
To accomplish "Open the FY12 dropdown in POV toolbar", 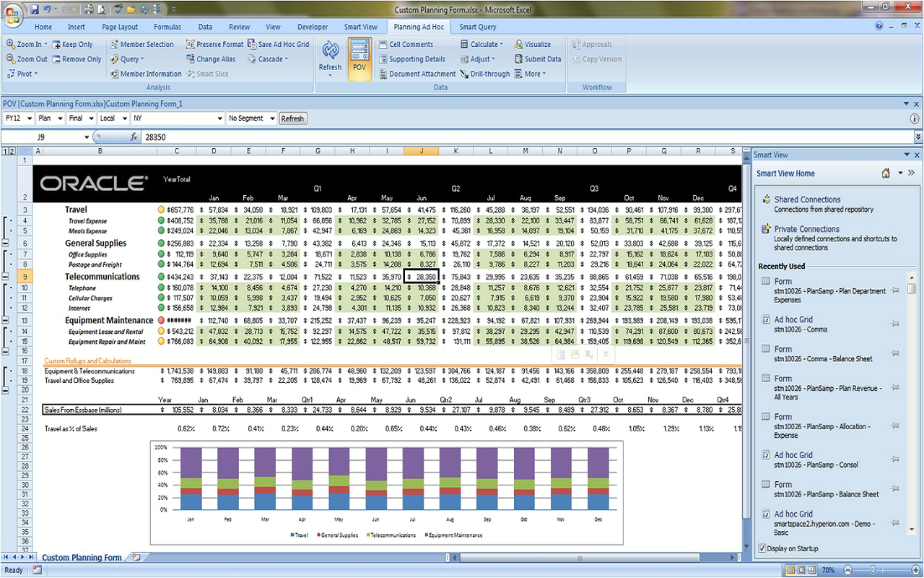I will point(30,118).
